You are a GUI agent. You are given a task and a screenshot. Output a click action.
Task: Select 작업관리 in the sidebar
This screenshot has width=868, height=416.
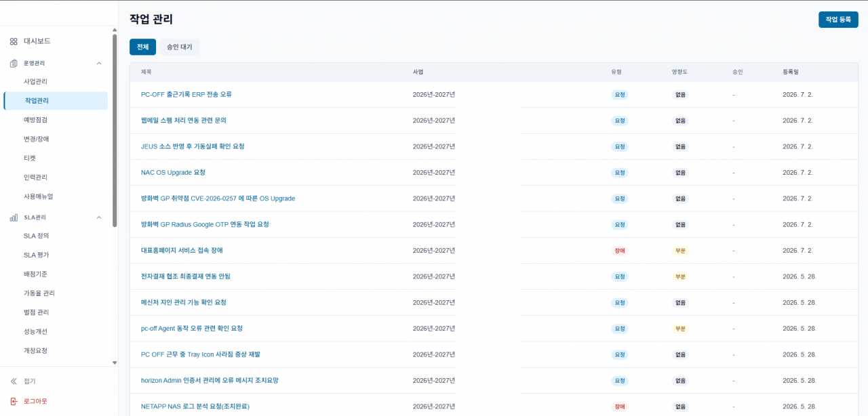click(56, 100)
